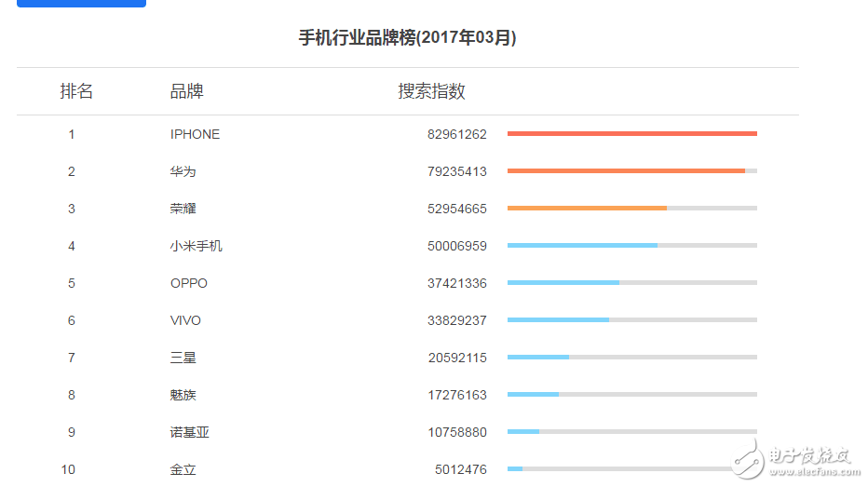Click search index value 17276163
Viewport: 868px width, 487px height.
(457, 395)
